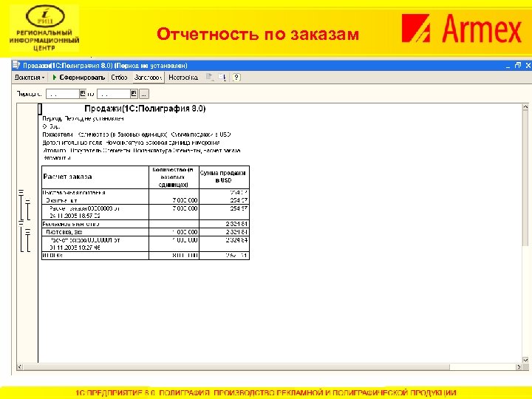Click the quantity cell in the 01.11.2005 order row
532x399 pixels.
[x=174, y=244]
